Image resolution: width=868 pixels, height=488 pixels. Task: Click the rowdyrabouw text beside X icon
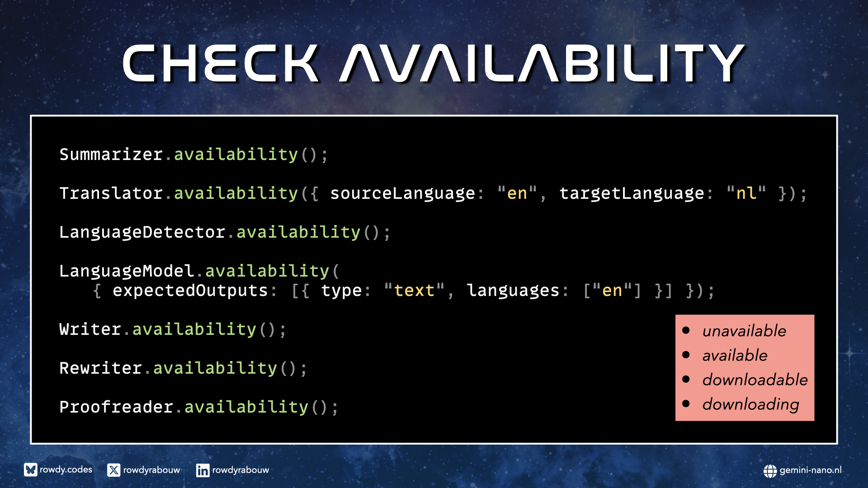point(151,470)
